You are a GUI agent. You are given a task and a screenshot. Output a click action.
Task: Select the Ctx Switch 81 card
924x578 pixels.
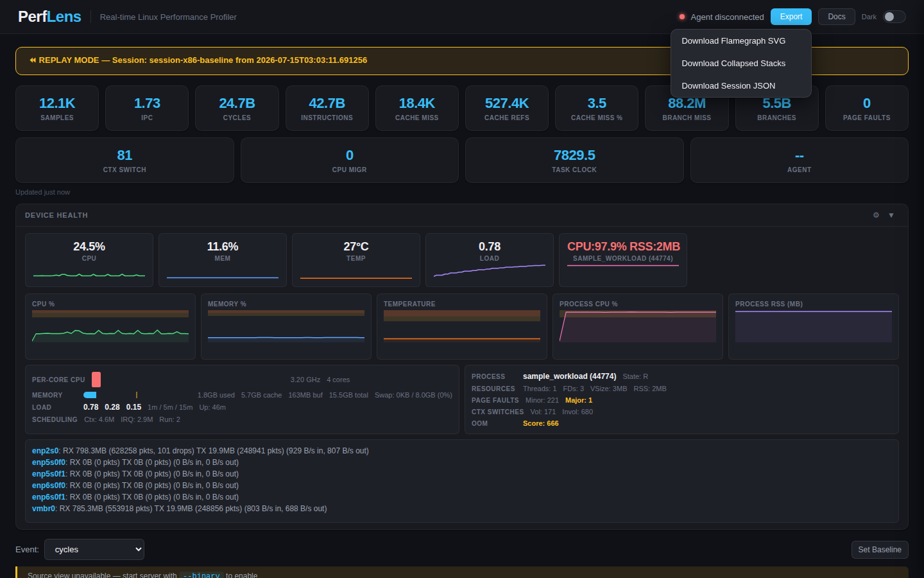pos(124,161)
